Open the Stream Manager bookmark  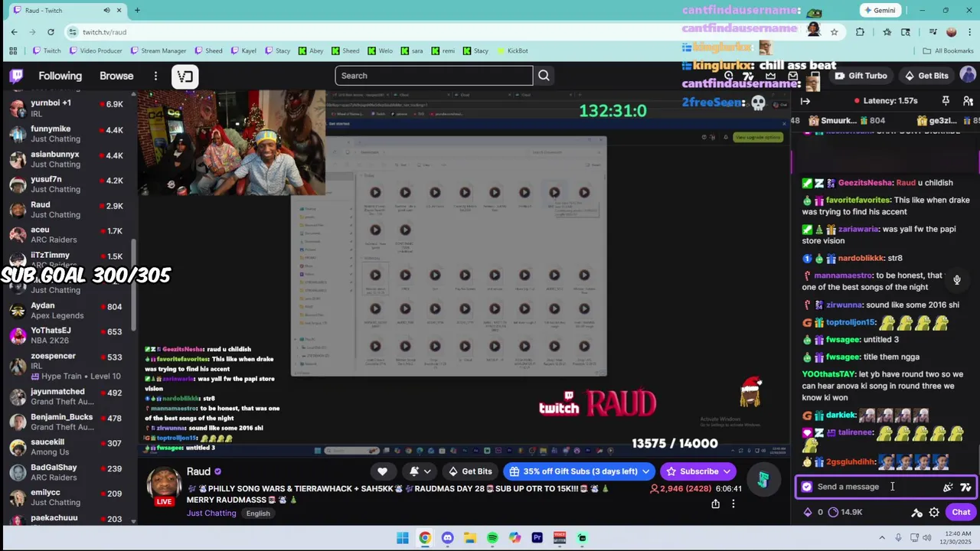pos(158,51)
